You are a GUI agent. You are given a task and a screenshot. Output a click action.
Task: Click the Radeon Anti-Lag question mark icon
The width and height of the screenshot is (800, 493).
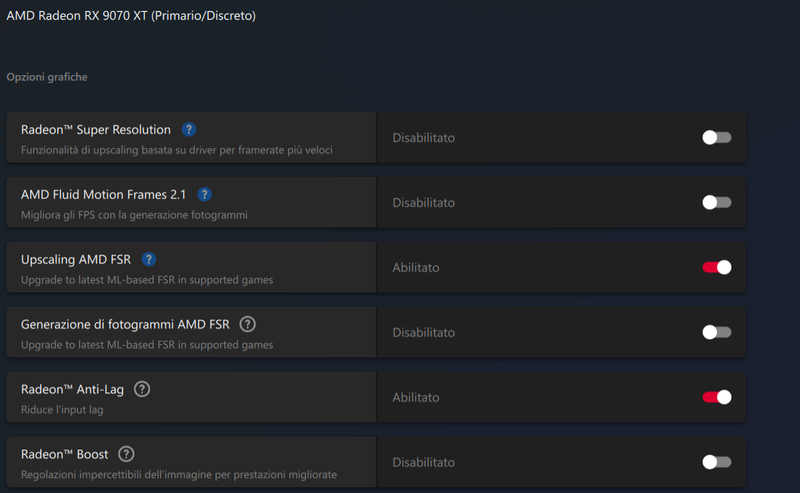142,389
